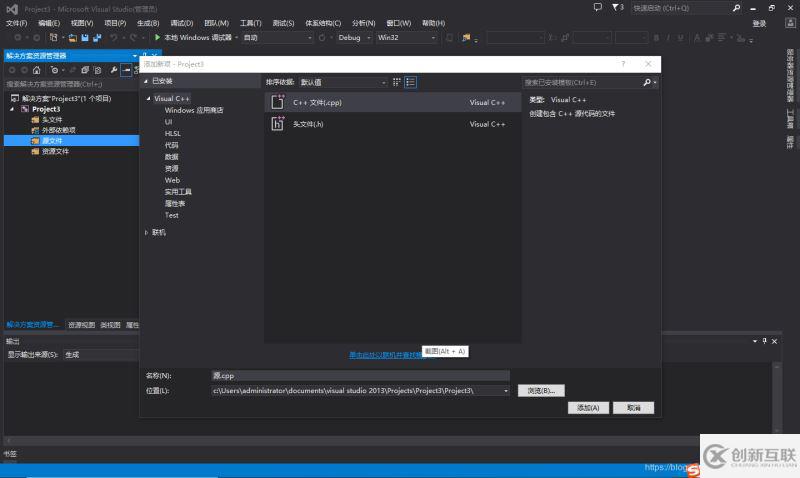Switch template view to list mode
The width and height of the screenshot is (800, 478).
coord(410,82)
